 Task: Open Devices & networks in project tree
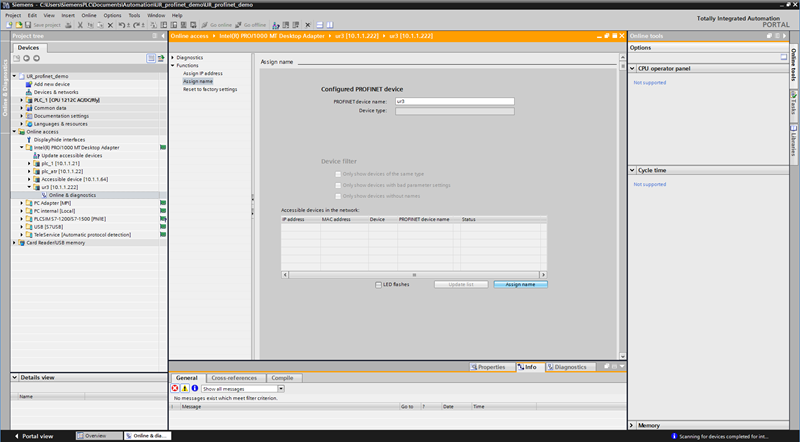(x=56, y=92)
